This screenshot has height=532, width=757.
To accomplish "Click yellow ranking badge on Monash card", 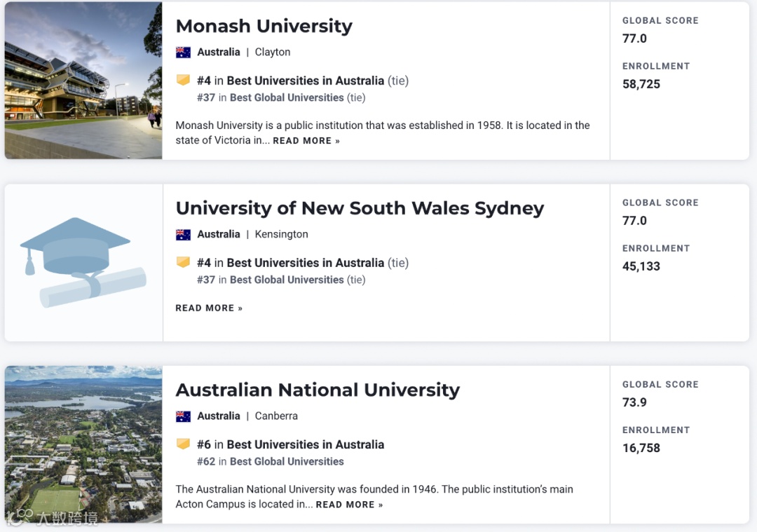I will [x=183, y=81].
